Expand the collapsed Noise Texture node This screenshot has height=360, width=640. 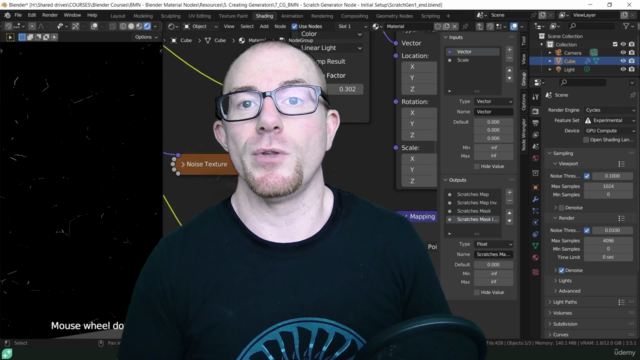coord(183,164)
